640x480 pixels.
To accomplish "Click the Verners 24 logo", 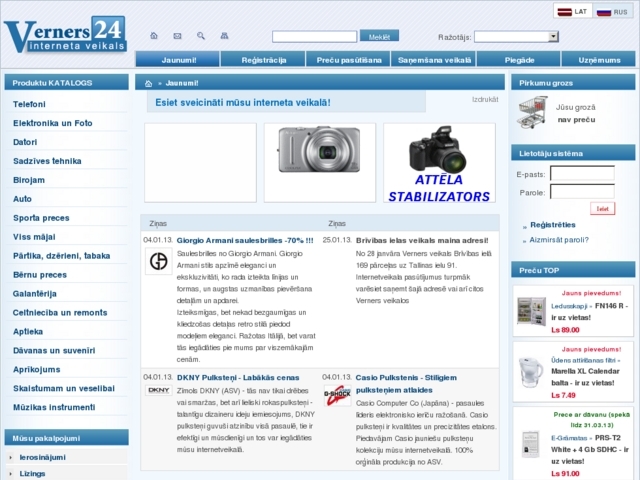I will (65, 36).
